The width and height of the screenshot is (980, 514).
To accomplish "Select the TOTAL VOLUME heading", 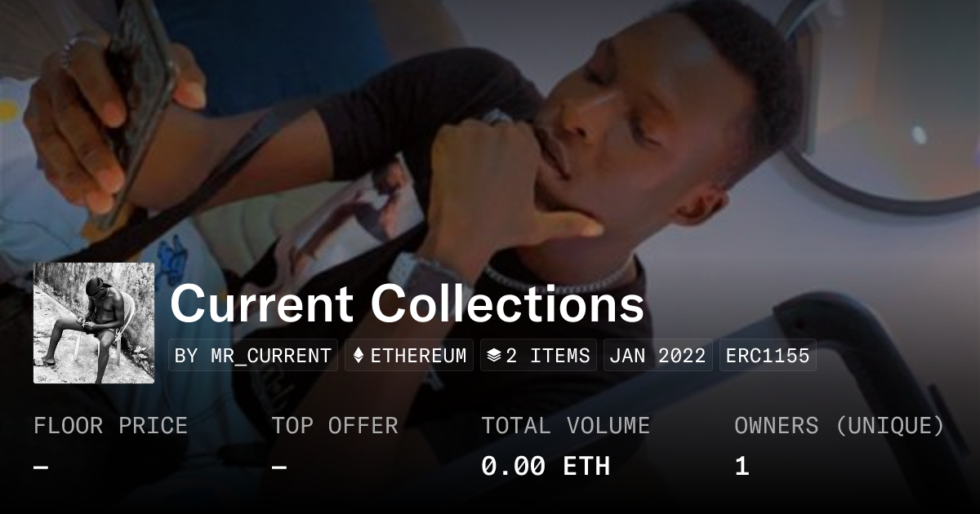I will [x=566, y=426].
